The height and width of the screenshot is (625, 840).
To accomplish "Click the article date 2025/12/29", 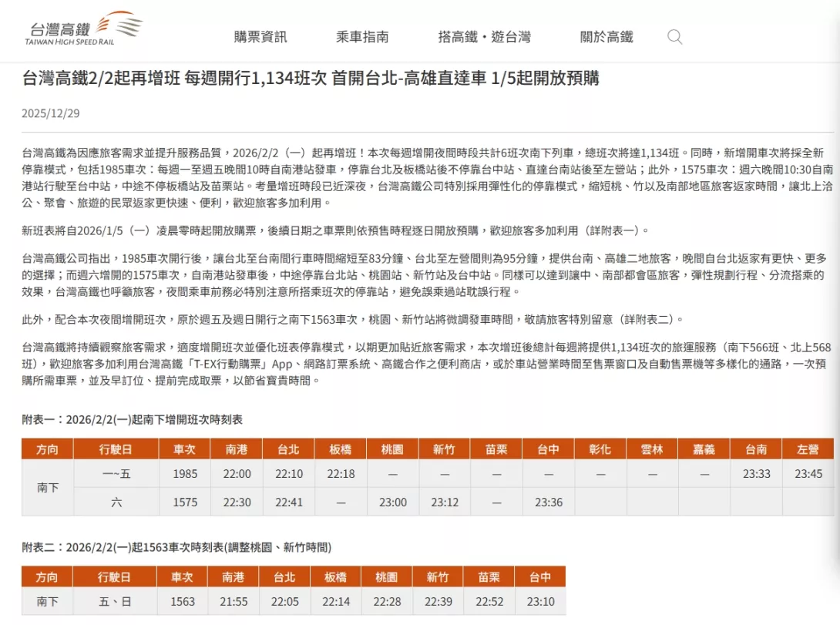I will (x=50, y=113).
